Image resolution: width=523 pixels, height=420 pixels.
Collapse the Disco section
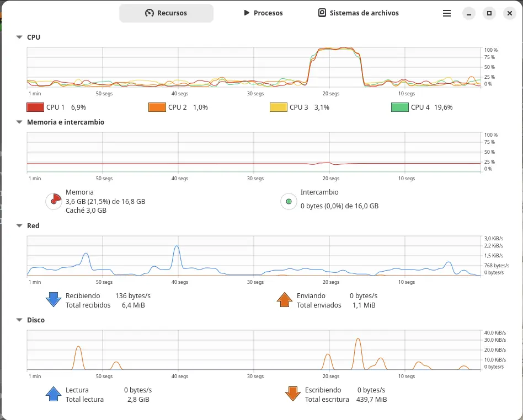pos(19,320)
